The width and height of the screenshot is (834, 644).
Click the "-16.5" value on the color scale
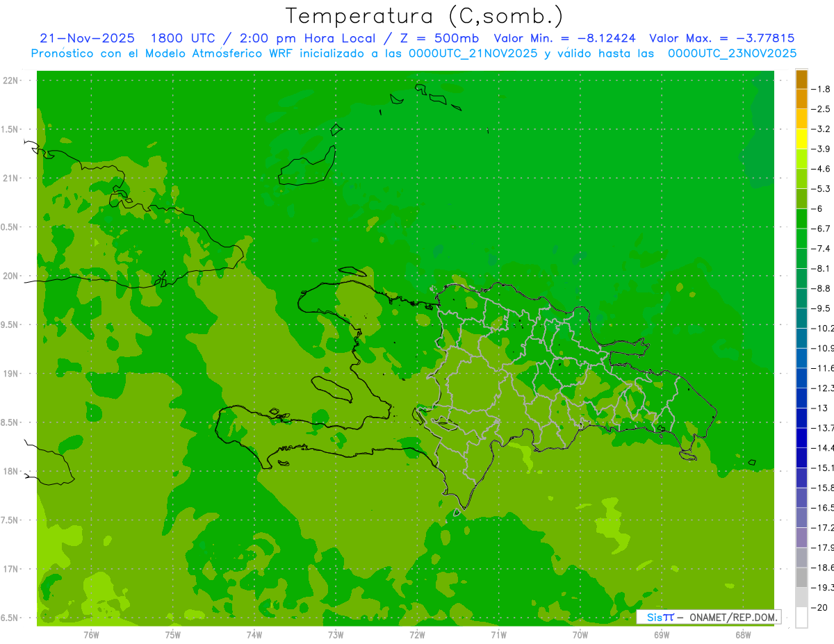(x=822, y=508)
